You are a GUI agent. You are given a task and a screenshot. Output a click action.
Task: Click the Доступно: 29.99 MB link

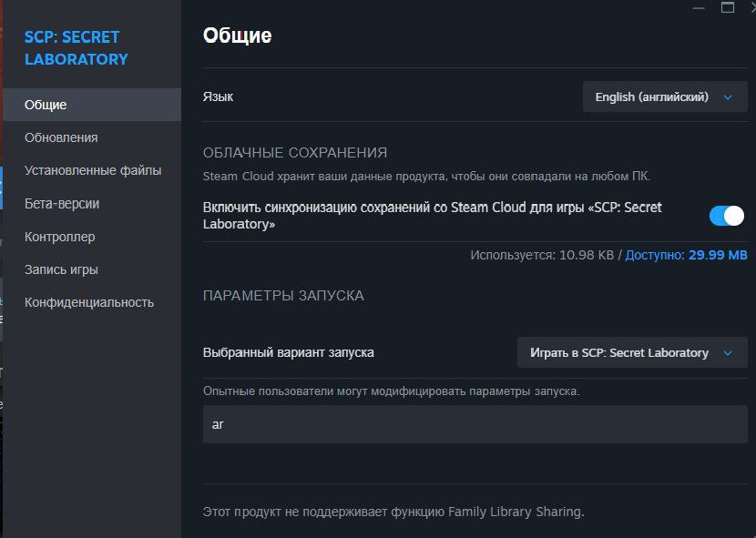point(686,255)
